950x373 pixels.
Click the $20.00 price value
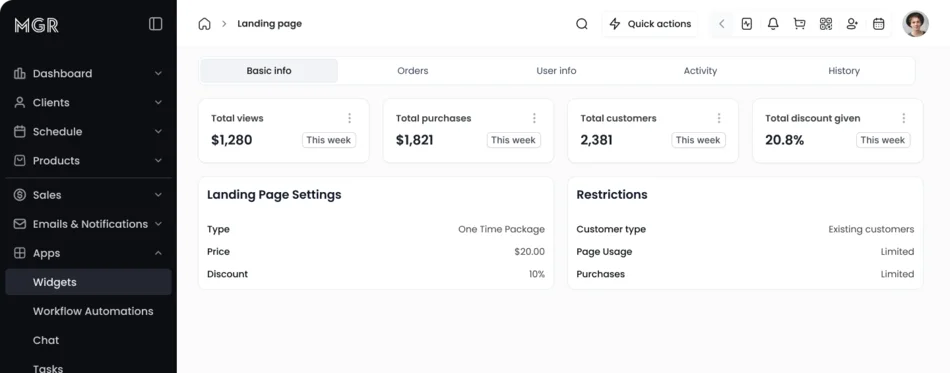pyautogui.click(x=530, y=252)
